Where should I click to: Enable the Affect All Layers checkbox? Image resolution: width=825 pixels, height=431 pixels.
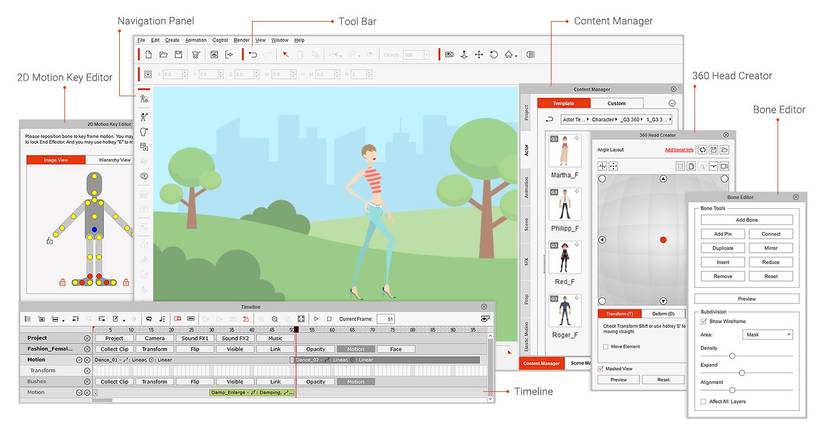704,401
